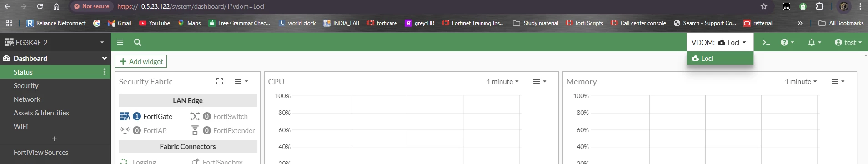Open the Fortinet Training Institute bookmark
Image resolution: width=868 pixels, height=164 pixels.
pos(473,23)
